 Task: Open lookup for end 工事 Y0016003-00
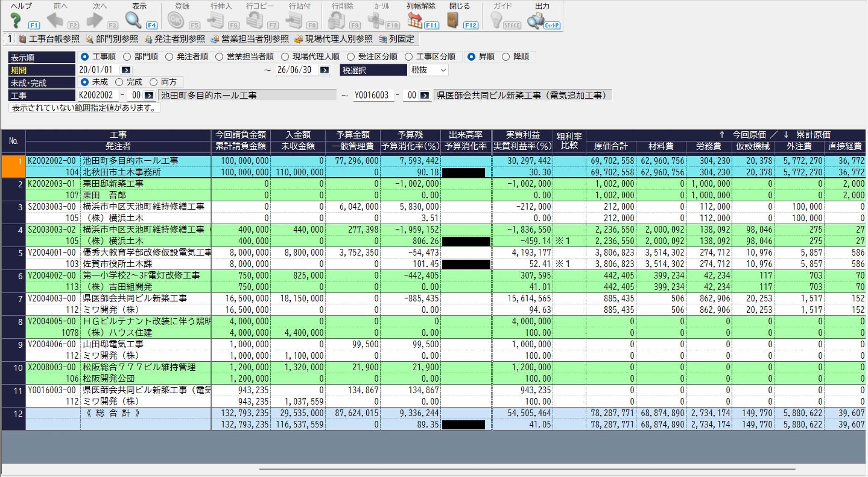(425, 95)
